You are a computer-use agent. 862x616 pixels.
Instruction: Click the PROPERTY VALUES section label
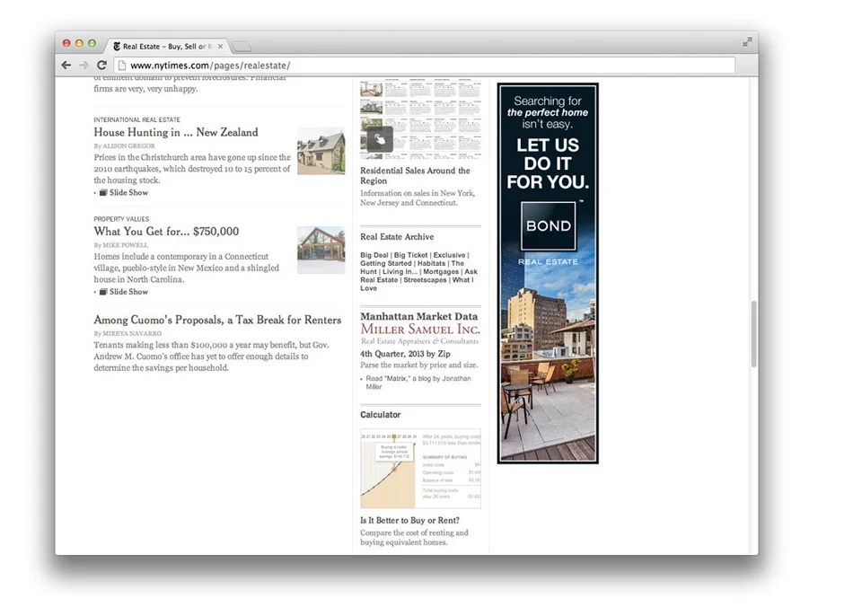(121, 219)
